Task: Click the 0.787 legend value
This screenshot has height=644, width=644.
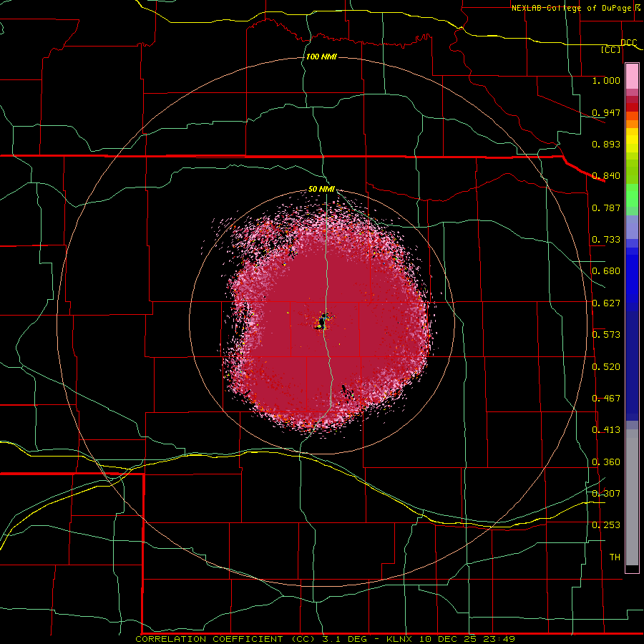Action: 606,208
